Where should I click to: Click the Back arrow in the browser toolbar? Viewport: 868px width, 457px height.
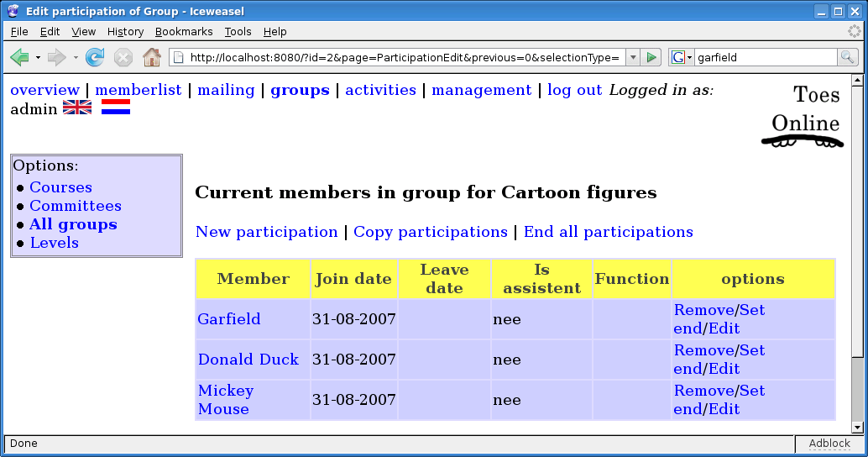pyautogui.click(x=19, y=57)
